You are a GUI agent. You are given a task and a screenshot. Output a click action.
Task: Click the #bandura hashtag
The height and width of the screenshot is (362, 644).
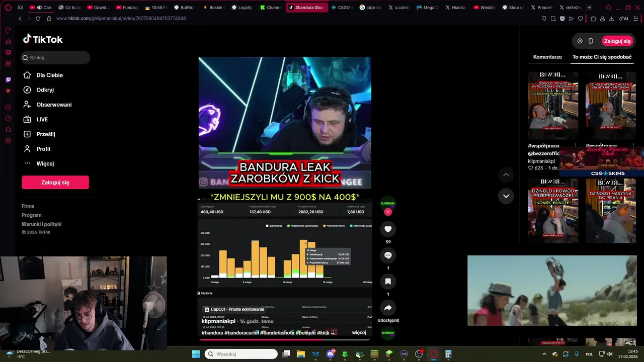212,333
